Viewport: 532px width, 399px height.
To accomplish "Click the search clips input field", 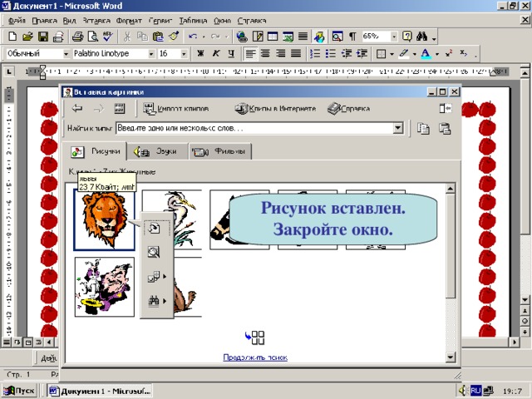I will [x=254, y=128].
